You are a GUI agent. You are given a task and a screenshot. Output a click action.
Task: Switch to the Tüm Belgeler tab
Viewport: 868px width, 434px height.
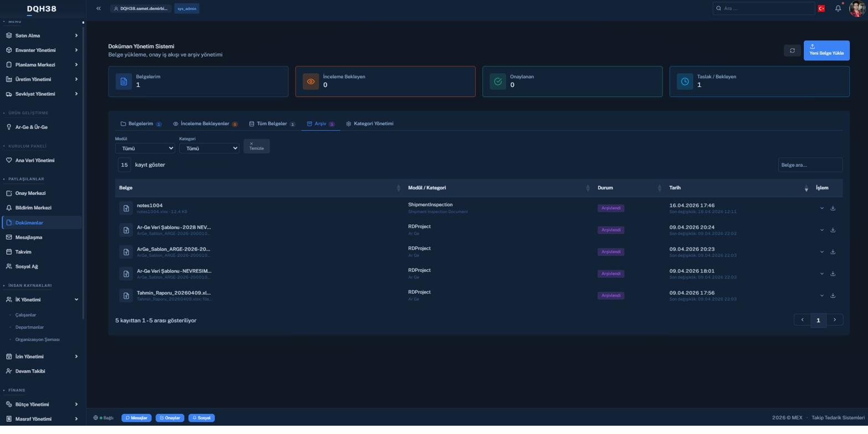272,124
